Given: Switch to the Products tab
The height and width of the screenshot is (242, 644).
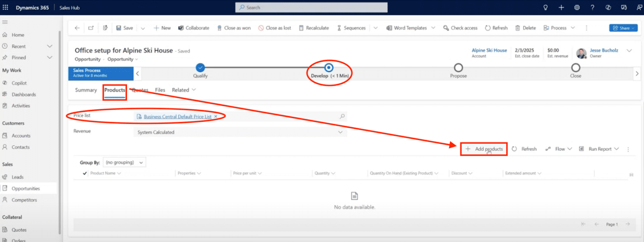Looking at the screenshot, I should (115, 90).
